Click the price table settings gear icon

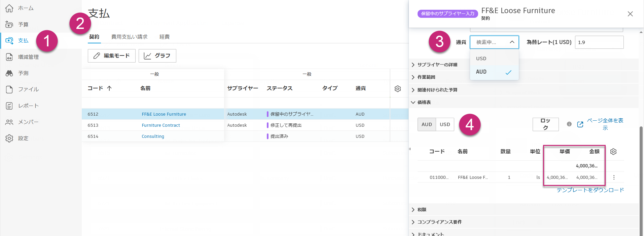point(613,152)
